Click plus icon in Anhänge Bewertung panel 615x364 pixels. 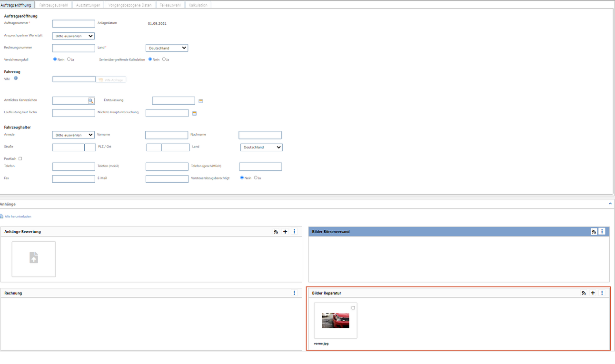tap(285, 232)
